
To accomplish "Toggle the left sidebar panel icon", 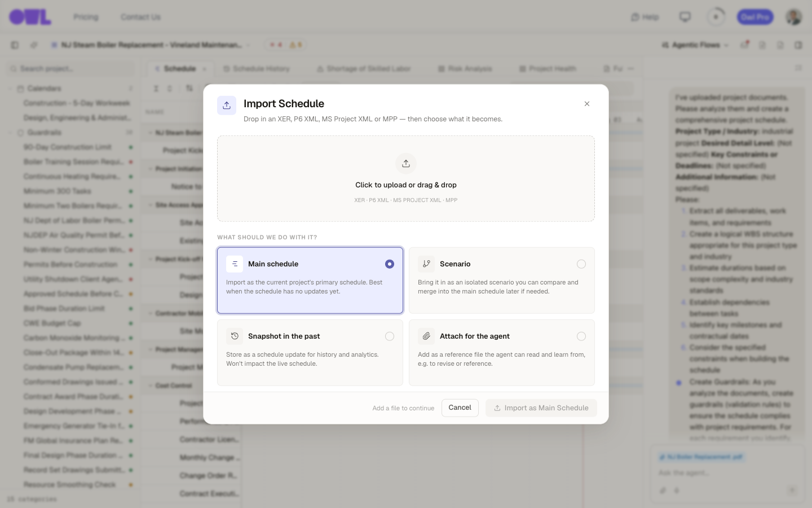I will point(15,45).
